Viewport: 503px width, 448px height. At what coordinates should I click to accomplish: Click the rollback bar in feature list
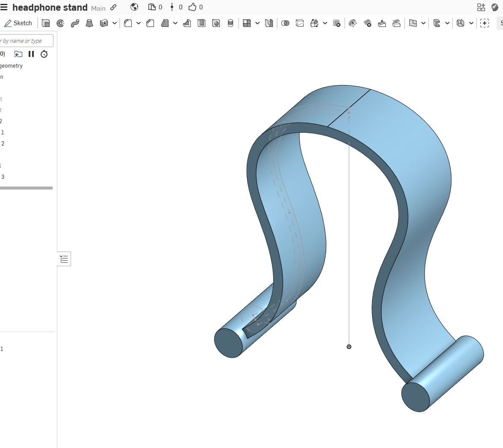tap(27, 188)
